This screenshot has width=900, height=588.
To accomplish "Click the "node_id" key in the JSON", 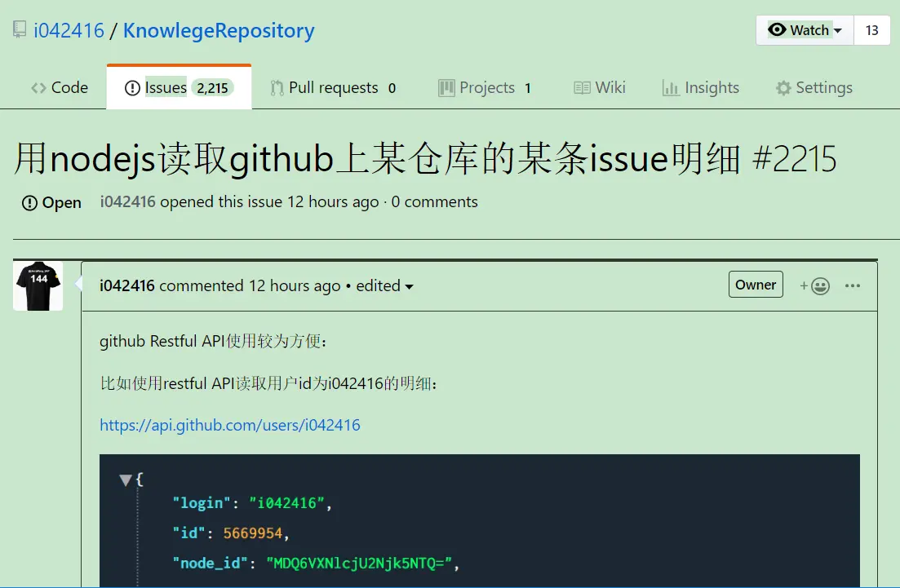I will [x=210, y=564].
